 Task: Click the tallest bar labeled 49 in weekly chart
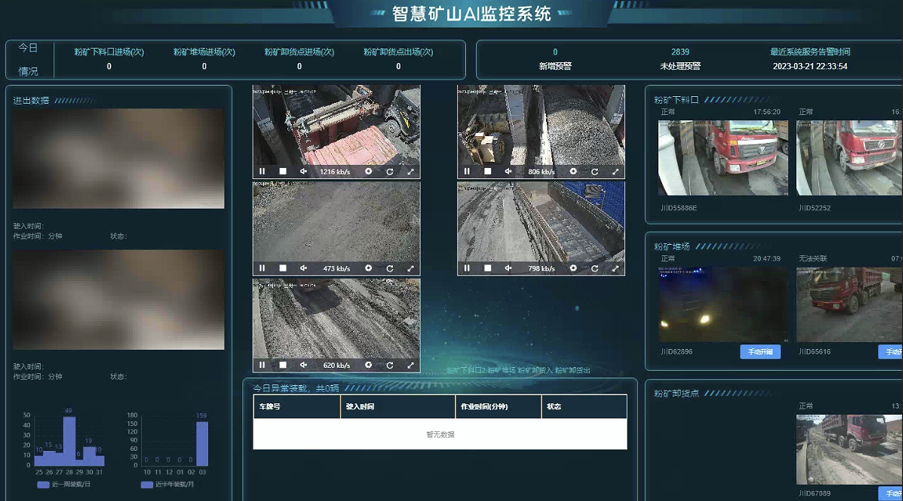click(x=69, y=441)
